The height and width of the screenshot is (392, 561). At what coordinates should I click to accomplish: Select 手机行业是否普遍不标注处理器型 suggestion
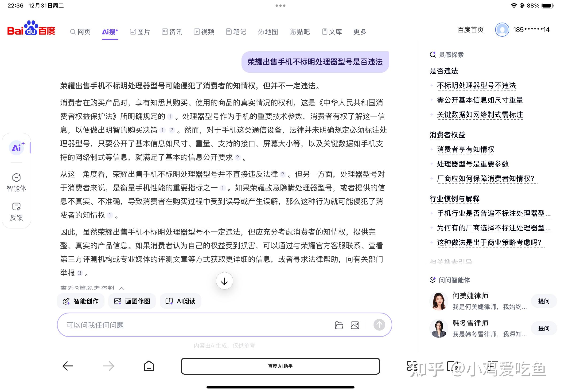[x=494, y=213]
